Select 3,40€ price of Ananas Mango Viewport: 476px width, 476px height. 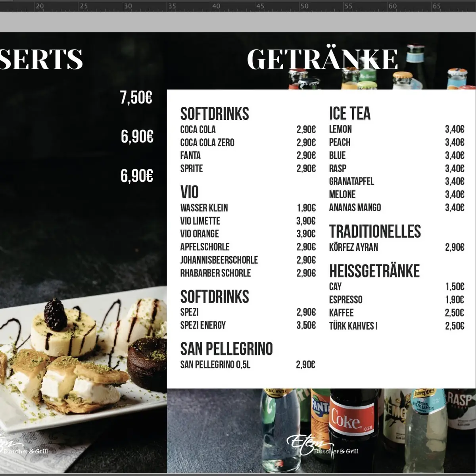[455, 207]
